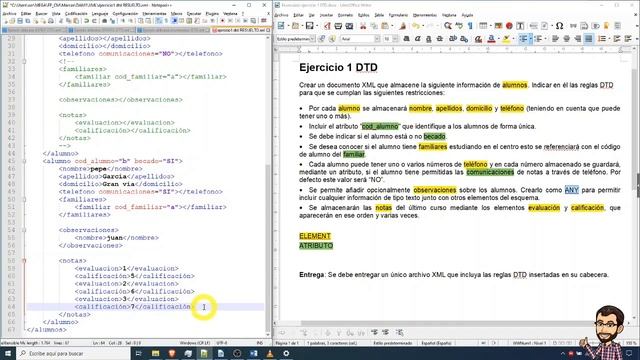Screen dimensions: 640x360
Task: Open Find dialog from Notepad++ binoculars icon
Action: 104,20
